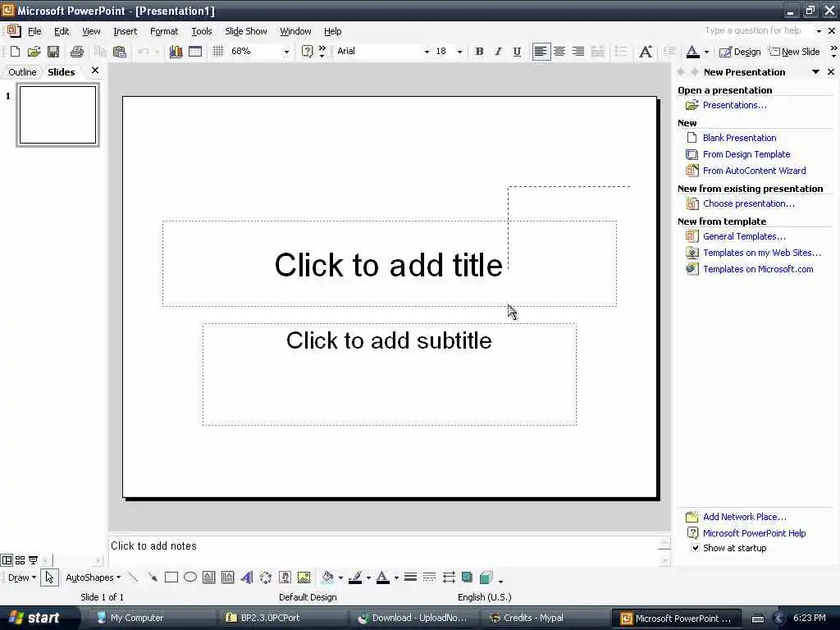Insert a chart using the chart icon

click(x=176, y=52)
